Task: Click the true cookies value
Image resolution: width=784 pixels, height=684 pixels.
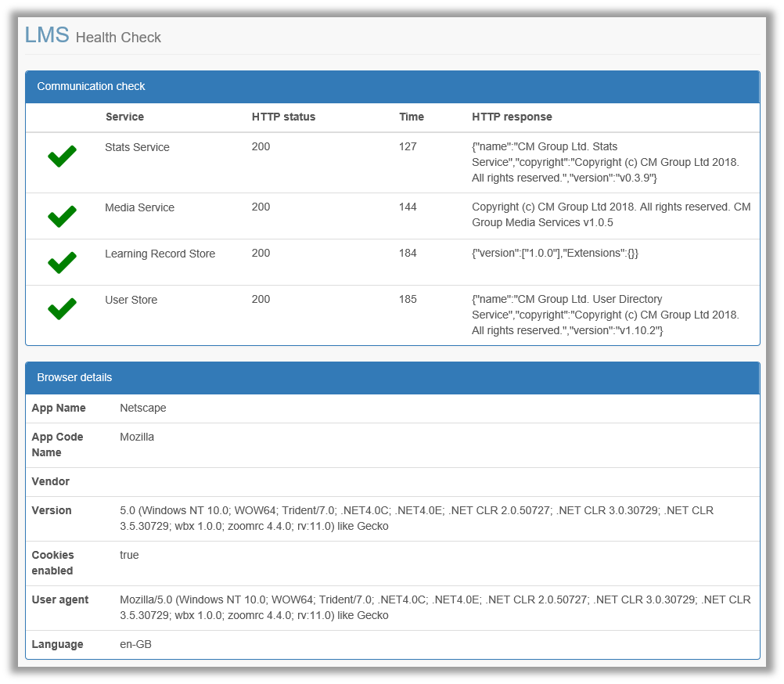Action: click(x=130, y=555)
